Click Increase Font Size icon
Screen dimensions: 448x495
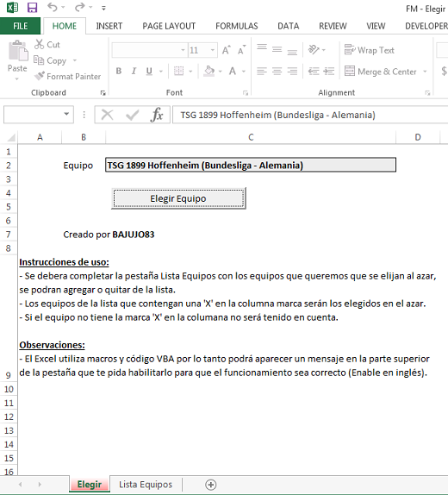tap(227, 50)
